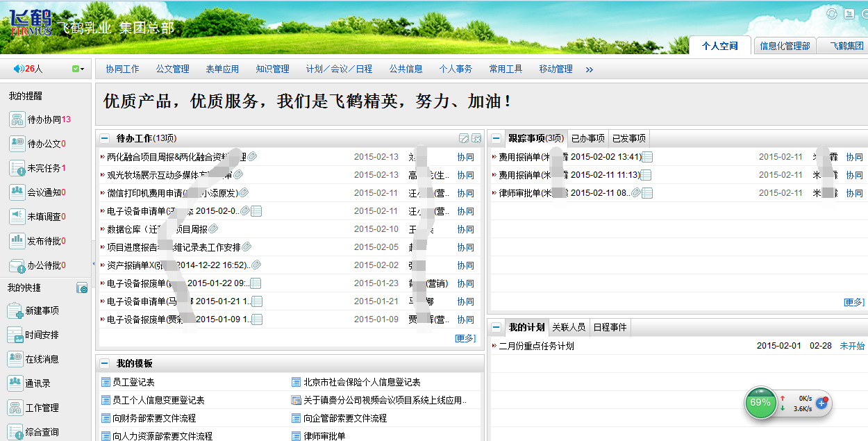
Task: Click 未开始 status of February plan
Action: point(852,346)
